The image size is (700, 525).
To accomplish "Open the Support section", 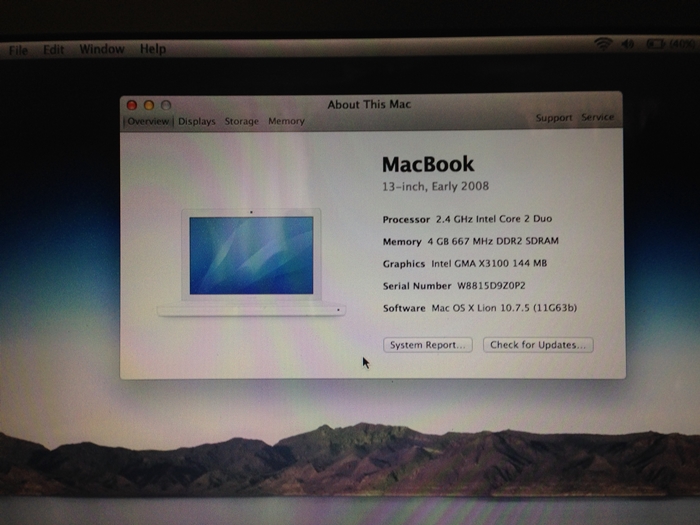I will point(554,118).
